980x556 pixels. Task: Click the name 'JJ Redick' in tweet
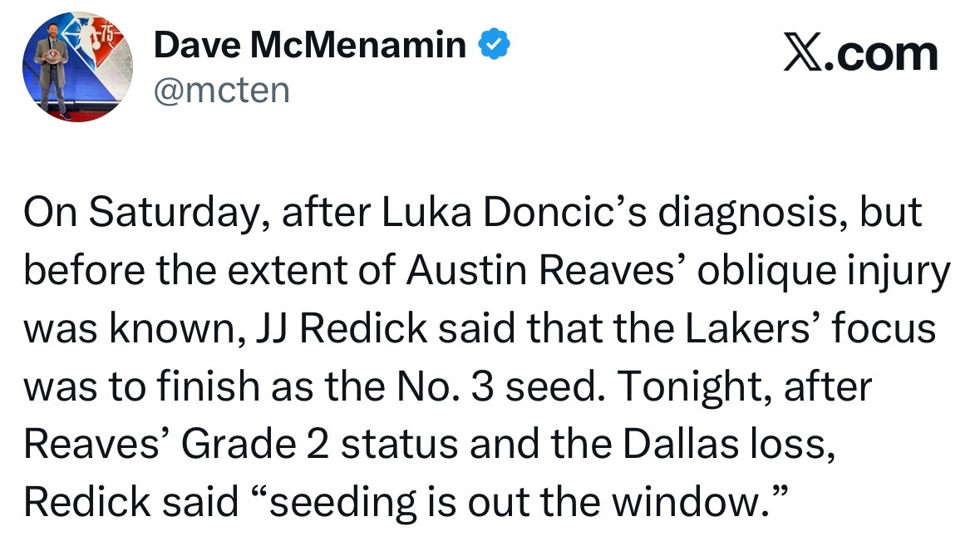(352, 329)
